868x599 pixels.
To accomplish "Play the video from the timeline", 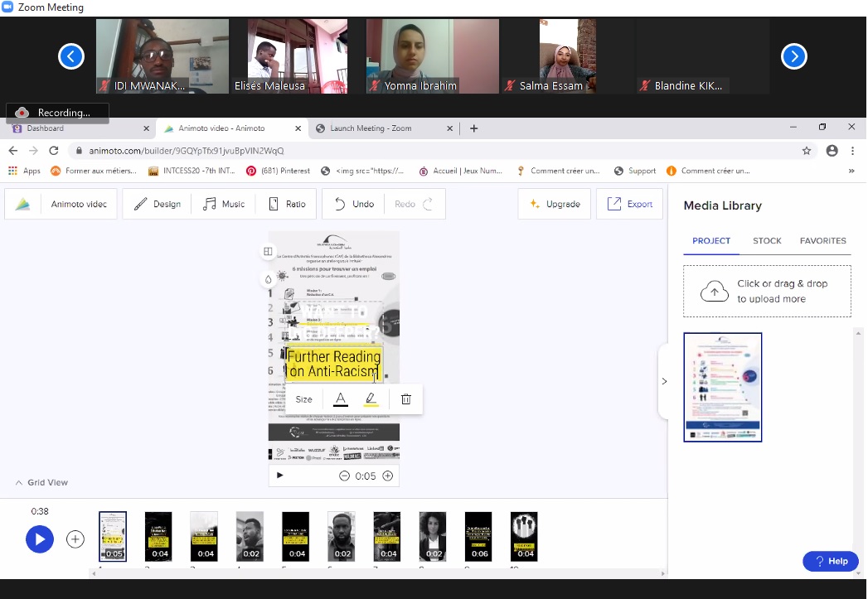I will (39, 539).
